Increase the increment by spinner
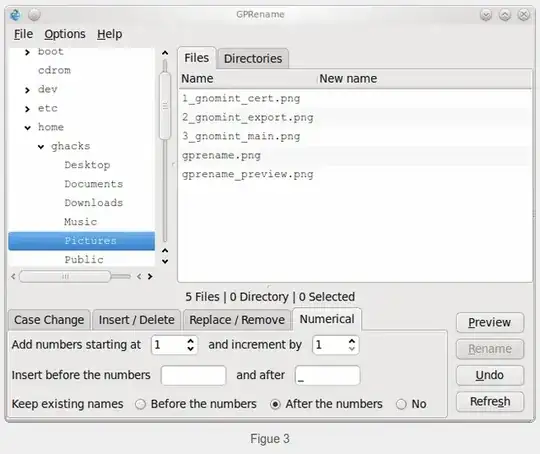Screen dimensions: 540x454 (x=352, y=341)
